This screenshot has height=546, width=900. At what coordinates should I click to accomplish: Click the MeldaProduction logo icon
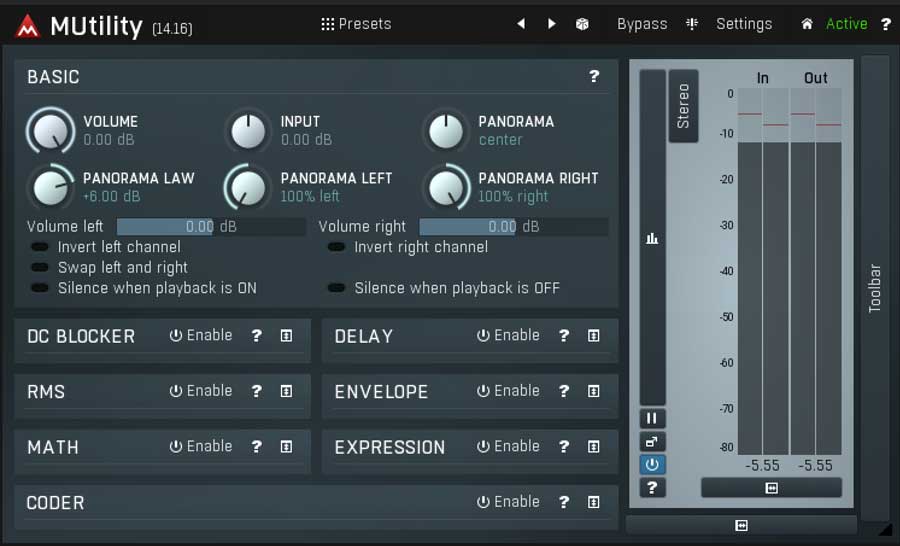click(27, 26)
